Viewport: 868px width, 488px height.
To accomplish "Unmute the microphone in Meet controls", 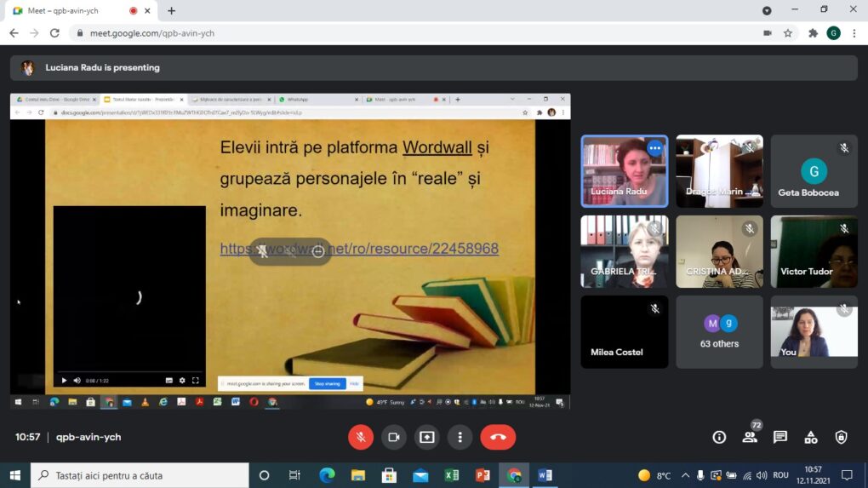I will tap(360, 437).
